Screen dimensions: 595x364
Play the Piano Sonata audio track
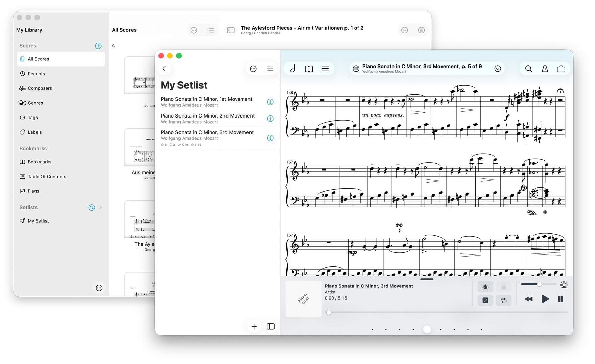point(545,299)
